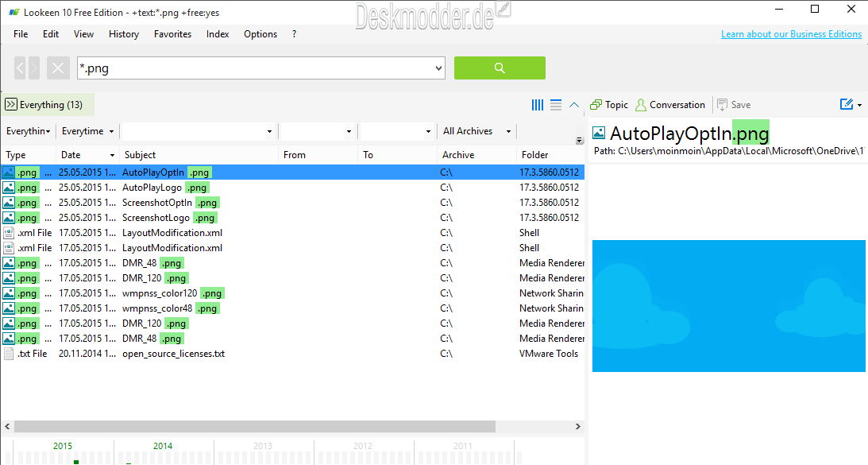Open the ? help menu
This screenshot has height=465, width=868.
(x=294, y=34)
